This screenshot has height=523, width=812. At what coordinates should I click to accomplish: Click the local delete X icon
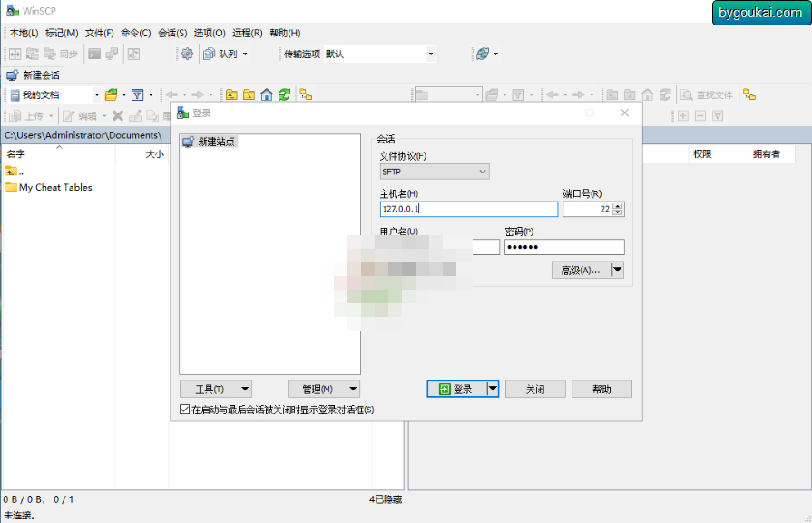[x=118, y=116]
